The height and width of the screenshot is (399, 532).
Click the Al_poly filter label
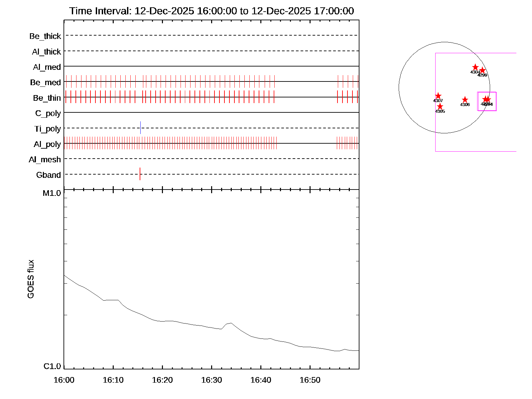point(47,144)
